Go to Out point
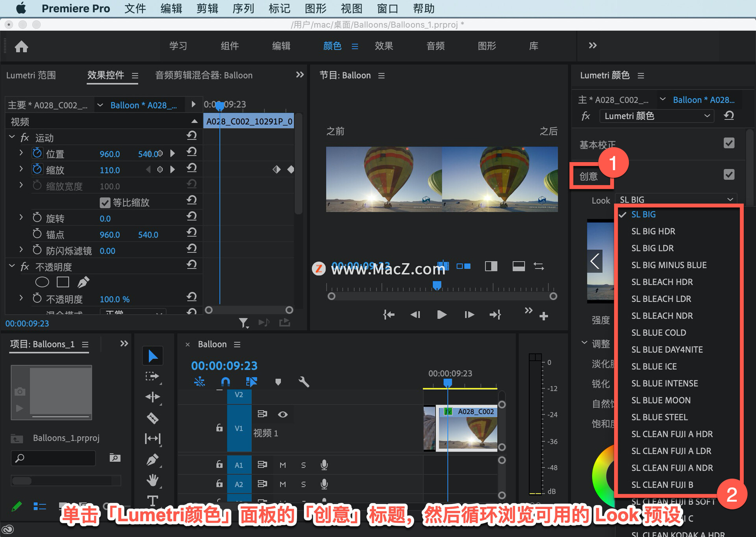 (x=495, y=314)
